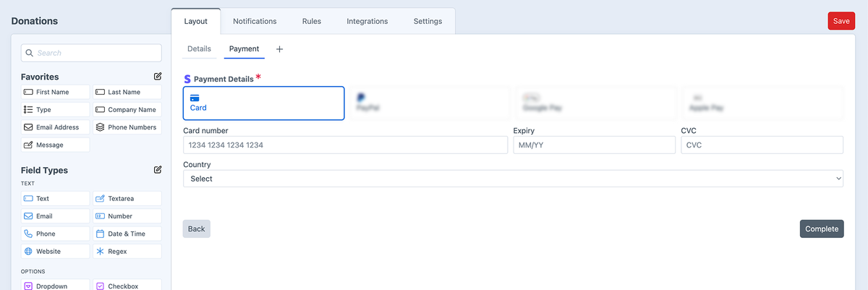Choose the Google Pay payment option
The width and height of the screenshot is (868, 290).
pos(597,103)
